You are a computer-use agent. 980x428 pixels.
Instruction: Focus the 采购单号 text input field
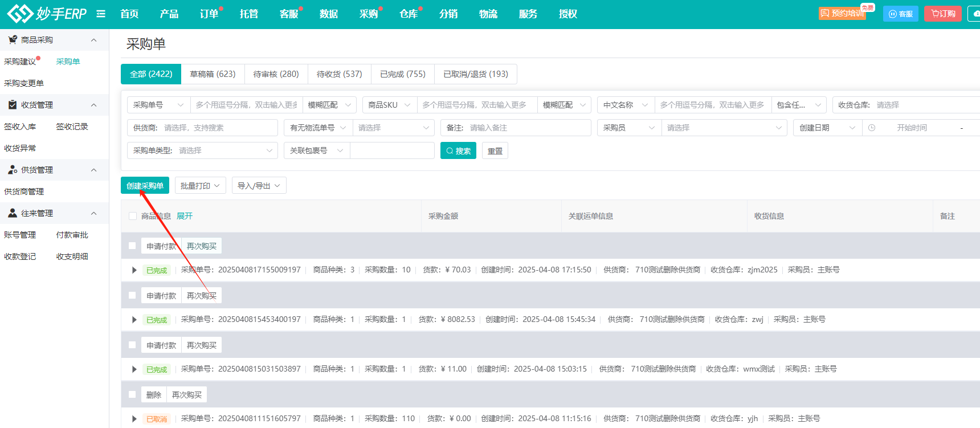pyautogui.click(x=247, y=105)
